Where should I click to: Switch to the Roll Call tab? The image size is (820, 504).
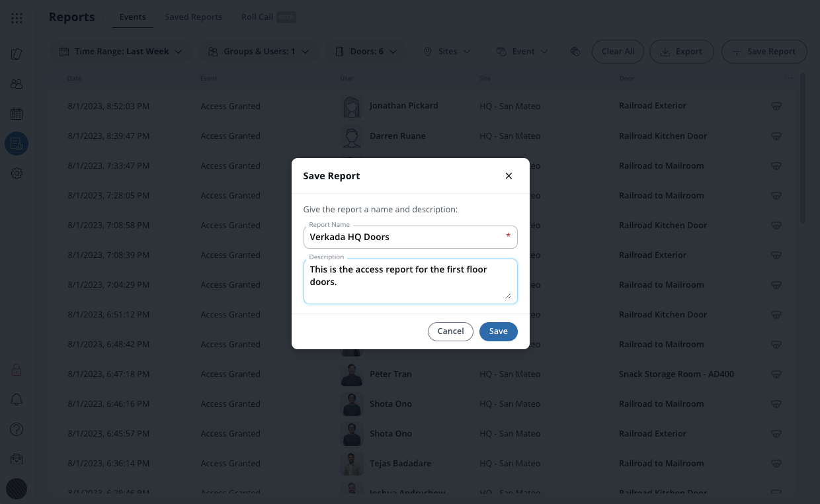257,17
